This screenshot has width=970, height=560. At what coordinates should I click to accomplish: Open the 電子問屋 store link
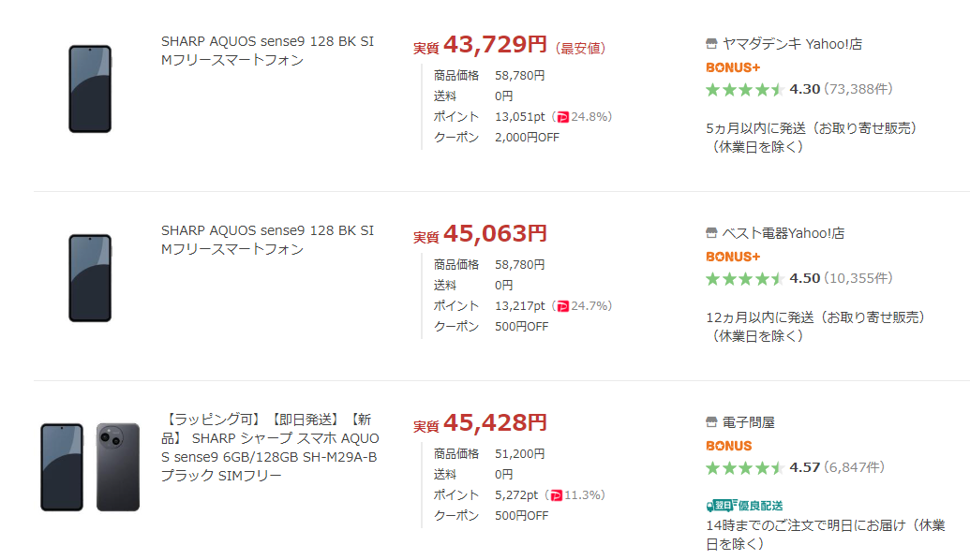point(748,422)
